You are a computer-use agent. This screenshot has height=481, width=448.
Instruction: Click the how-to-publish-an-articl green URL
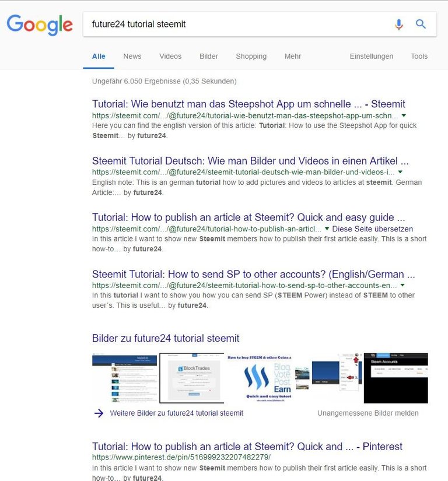206,229
